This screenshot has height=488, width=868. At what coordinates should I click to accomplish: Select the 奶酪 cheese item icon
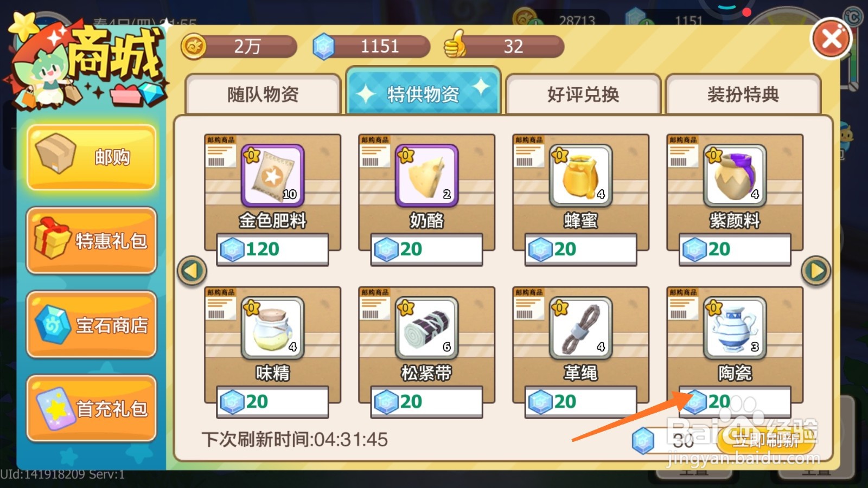point(426,175)
